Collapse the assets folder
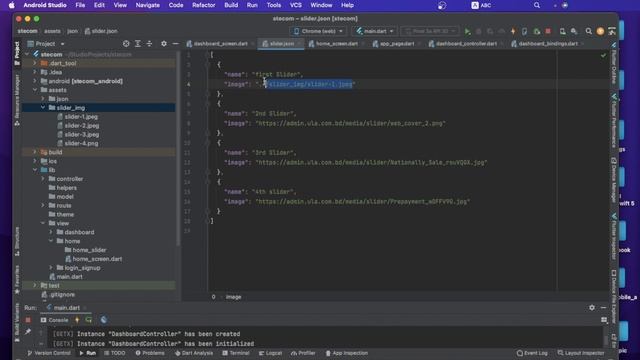The width and height of the screenshot is (640, 360). click(35, 90)
